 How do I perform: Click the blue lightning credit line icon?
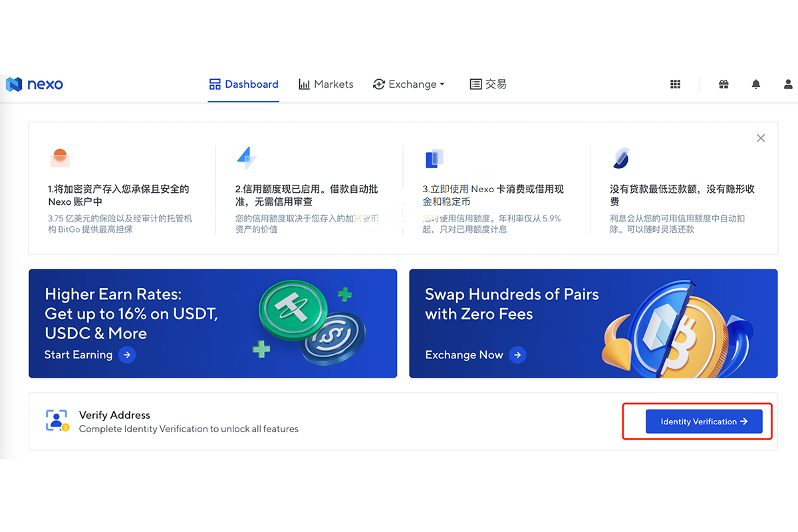246,158
